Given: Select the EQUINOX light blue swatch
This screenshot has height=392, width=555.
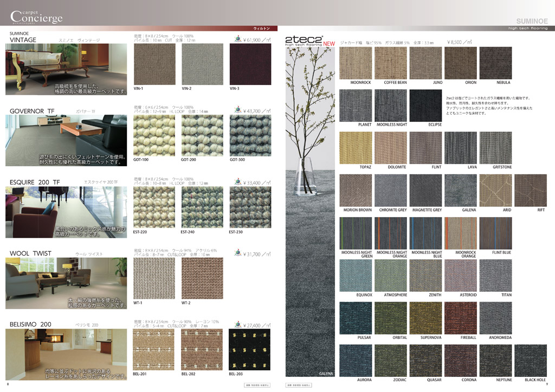Looking at the screenshot, I should pos(356,276).
